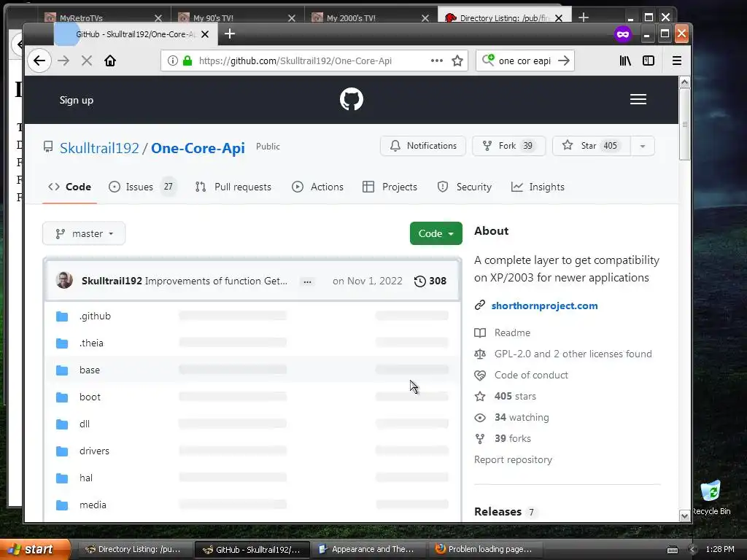Open the Firefox hamburger menu

pyautogui.click(x=676, y=61)
